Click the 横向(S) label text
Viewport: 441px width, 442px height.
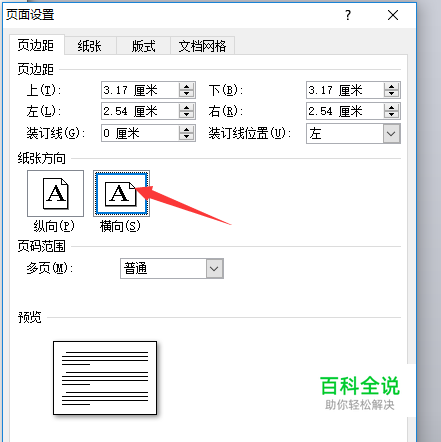tap(120, 226)
